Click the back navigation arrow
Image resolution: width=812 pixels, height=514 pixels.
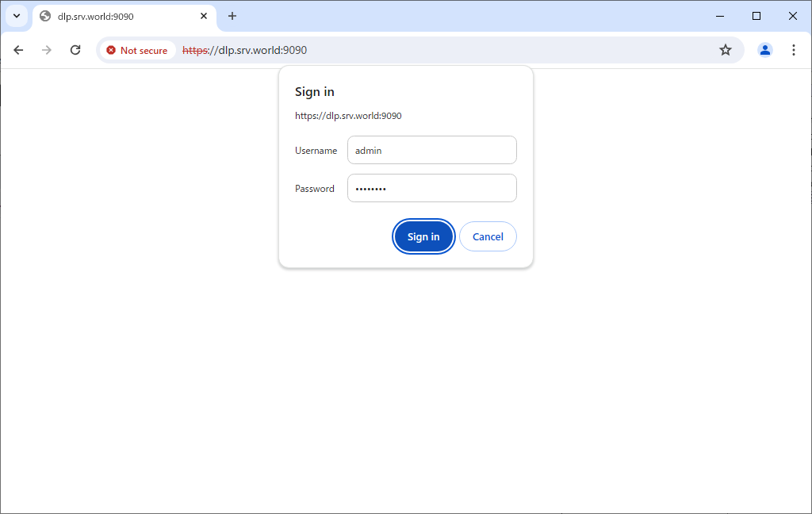[x=19, y=50]
